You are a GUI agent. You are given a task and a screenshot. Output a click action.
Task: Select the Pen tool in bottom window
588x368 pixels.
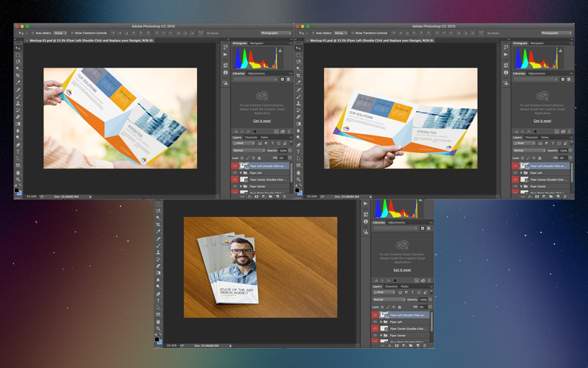(x=158, y=294)
